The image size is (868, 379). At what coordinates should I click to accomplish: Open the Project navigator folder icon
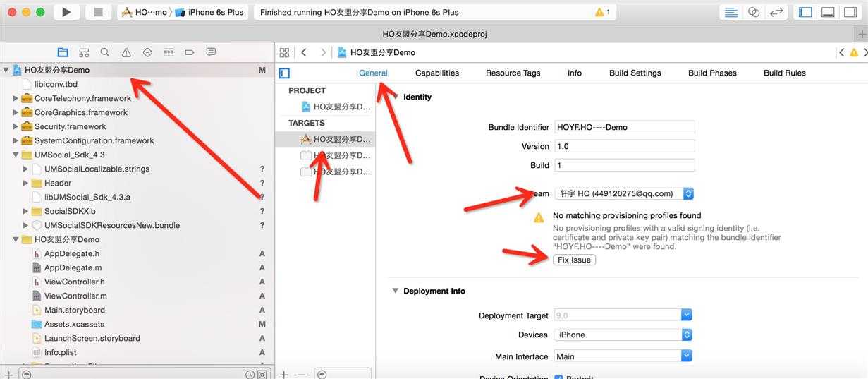point(63,52)
